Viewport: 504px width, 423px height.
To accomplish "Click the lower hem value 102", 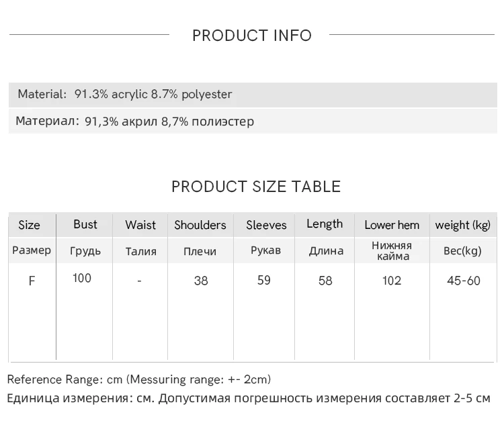I will point(392,281).
